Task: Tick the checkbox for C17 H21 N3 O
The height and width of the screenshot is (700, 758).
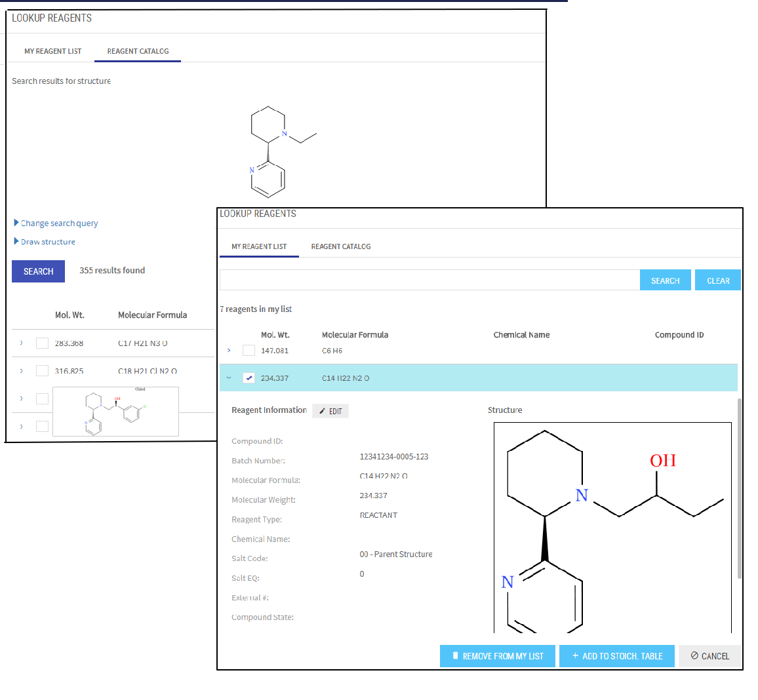Action: click(x=42, y=343)
